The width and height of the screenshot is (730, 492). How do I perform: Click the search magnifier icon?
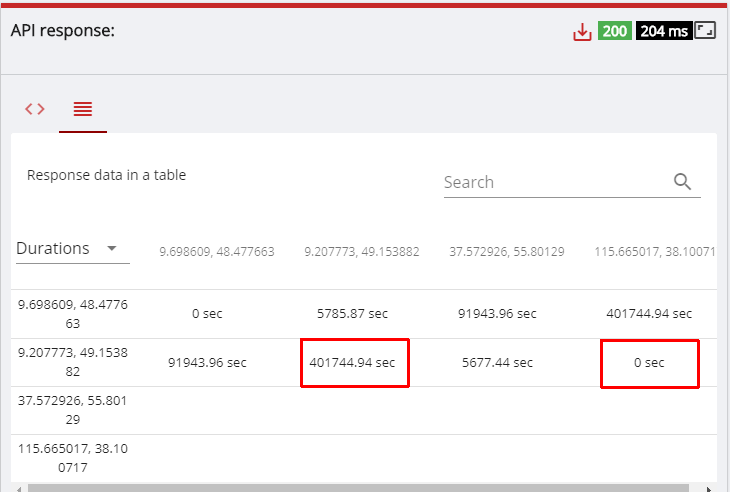click(682, 181)
